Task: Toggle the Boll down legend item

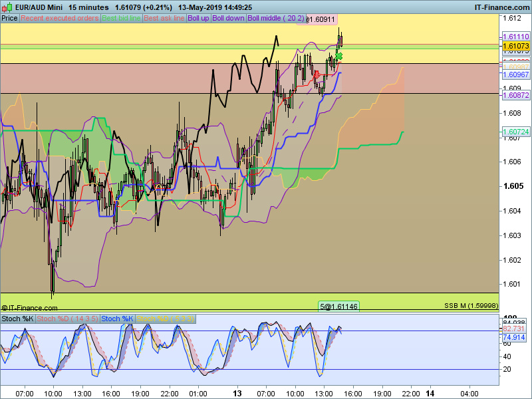Action: [228, 19]
